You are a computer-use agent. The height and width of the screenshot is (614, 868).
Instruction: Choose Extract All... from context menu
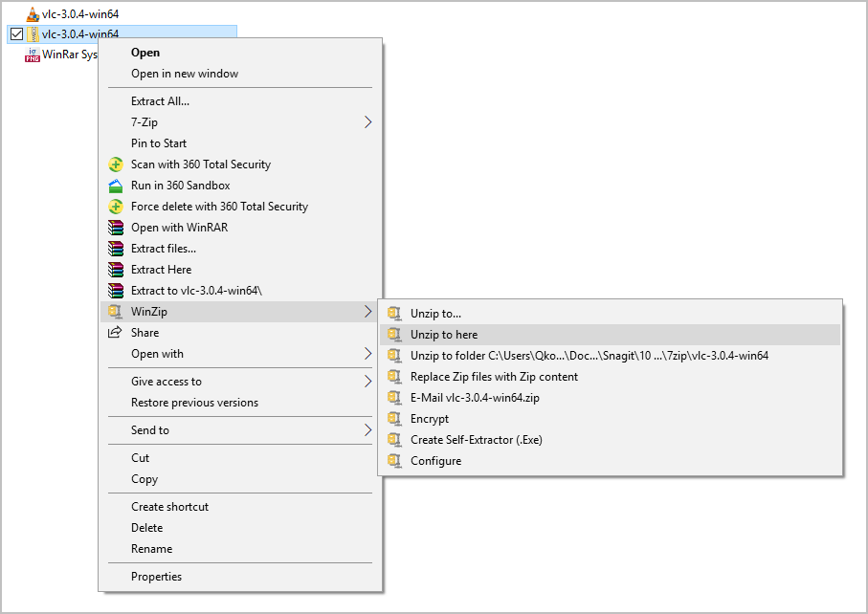pos(160,101)
